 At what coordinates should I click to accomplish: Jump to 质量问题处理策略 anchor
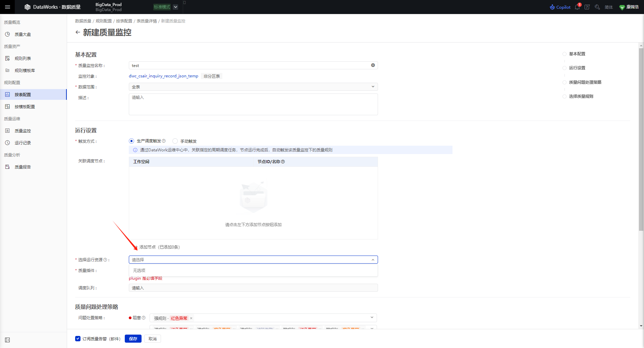[585, 82]
